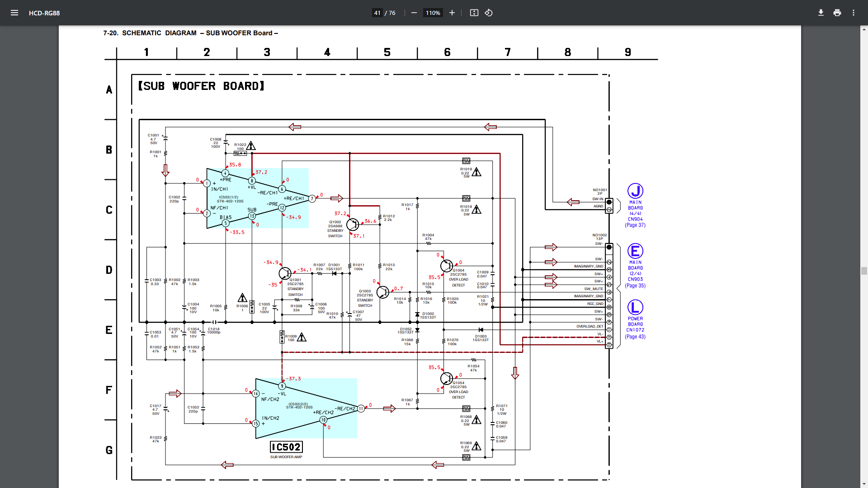Screen dimensions: 868x488
Task: Click the SUB WOOFER BOARD label
Action: (201, 86)
